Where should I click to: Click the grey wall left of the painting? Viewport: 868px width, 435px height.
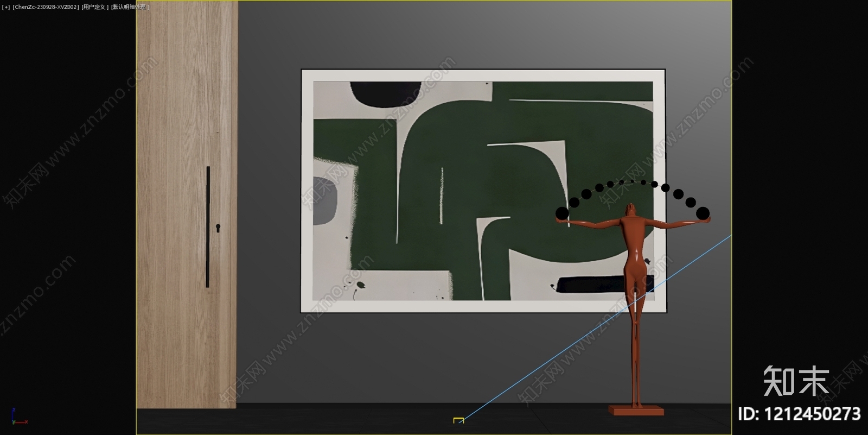pyautogui.click(x=269, y=217)
